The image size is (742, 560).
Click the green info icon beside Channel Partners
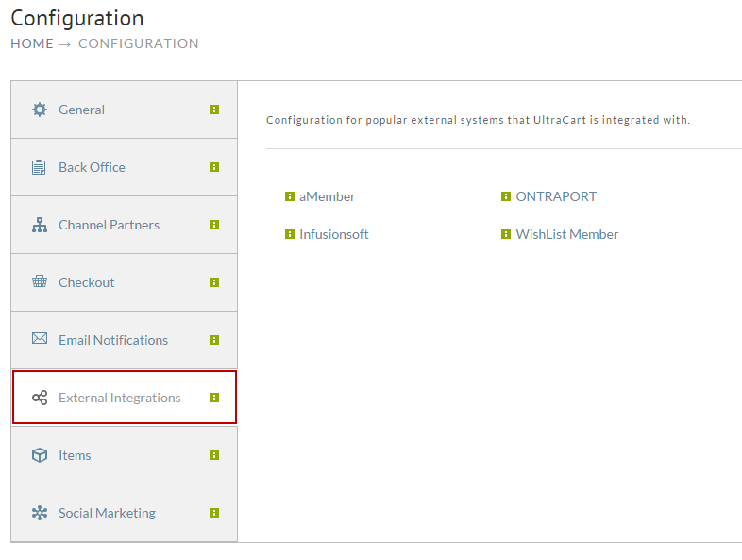pos(214,225)
